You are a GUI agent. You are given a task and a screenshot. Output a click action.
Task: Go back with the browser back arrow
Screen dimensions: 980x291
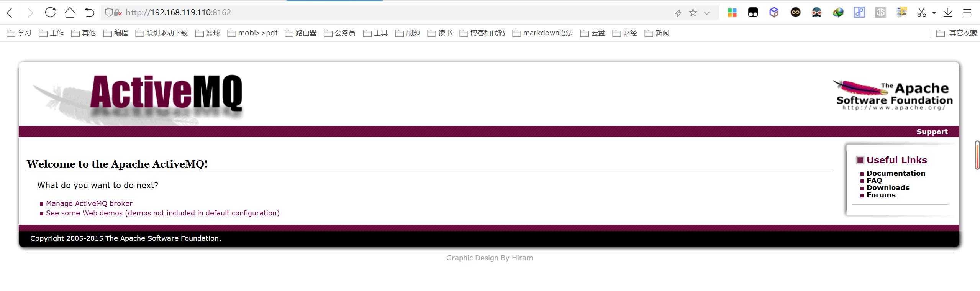click(x=10, y=13)
